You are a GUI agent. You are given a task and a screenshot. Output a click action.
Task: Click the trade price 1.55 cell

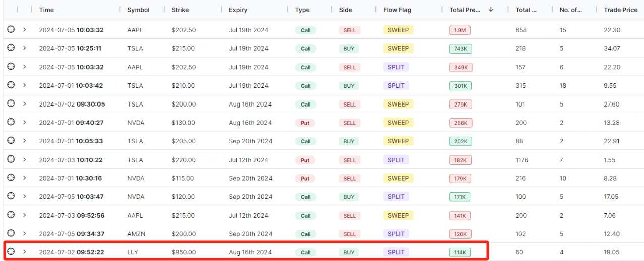tap(610, 160)
